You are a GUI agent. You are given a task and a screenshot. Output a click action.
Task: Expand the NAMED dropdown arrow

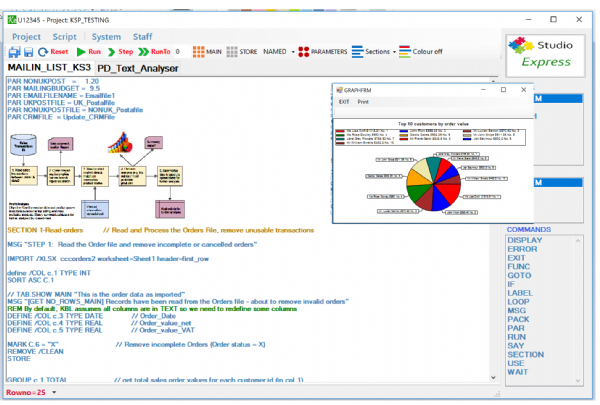point(294,51)
